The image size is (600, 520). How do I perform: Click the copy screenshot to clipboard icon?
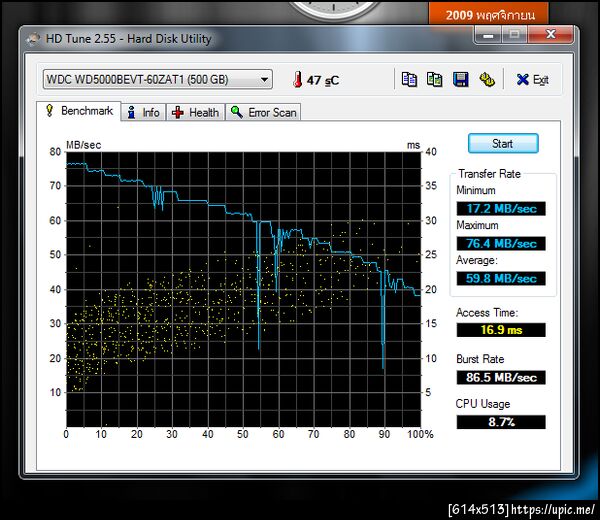pyautogui.click(x=435, y=80)
